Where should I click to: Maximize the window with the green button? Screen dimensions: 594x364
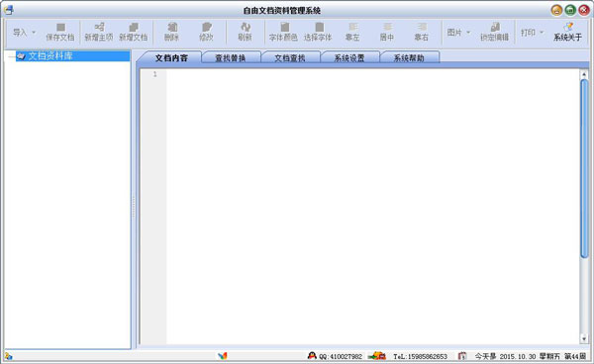570,10
